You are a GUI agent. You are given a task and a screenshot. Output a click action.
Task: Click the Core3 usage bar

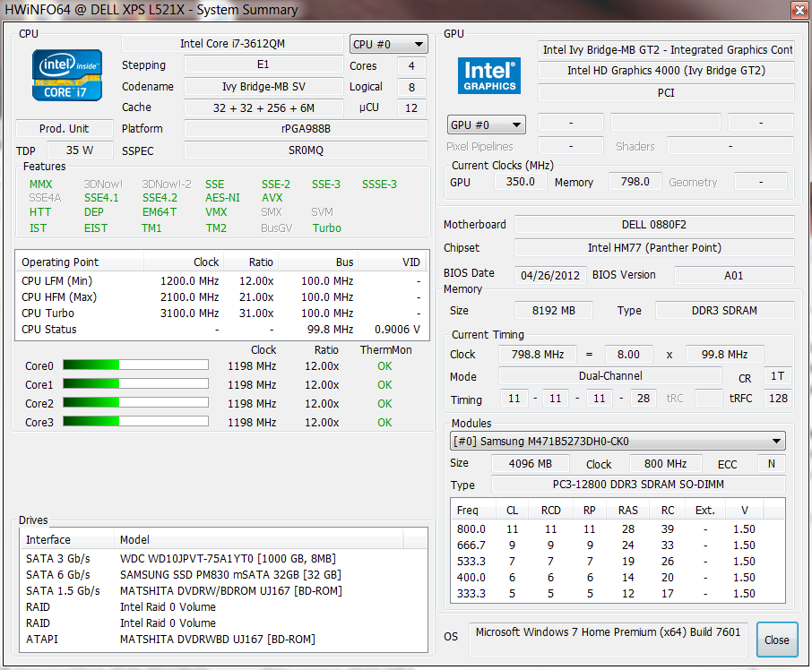pos(135,421)
